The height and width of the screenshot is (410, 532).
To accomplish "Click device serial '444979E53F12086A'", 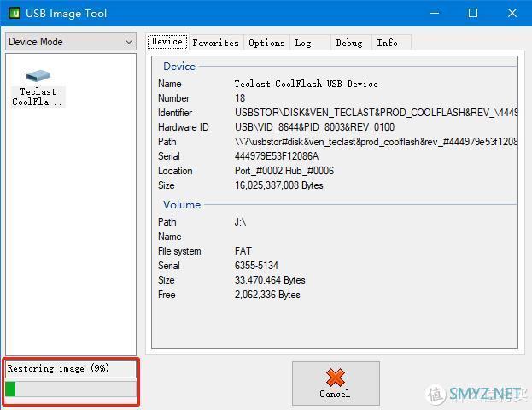I will click(x=277, y=156).
